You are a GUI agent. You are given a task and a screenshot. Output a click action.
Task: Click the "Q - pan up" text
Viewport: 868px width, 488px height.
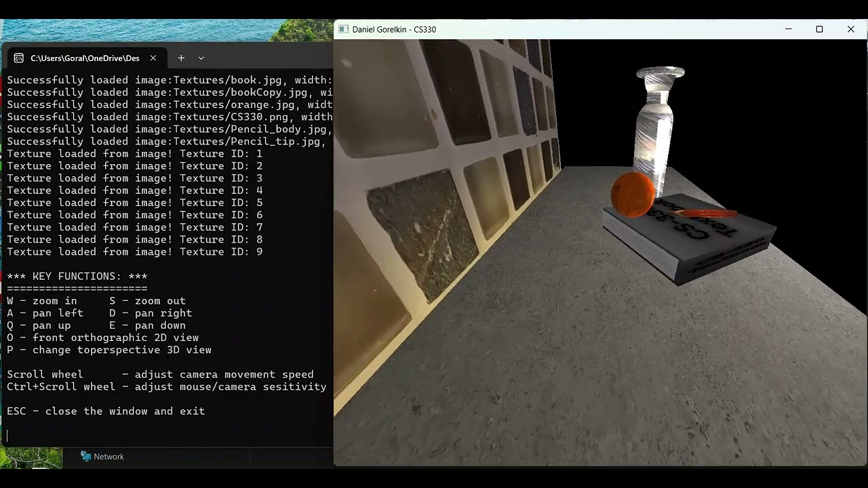(39, 325)
